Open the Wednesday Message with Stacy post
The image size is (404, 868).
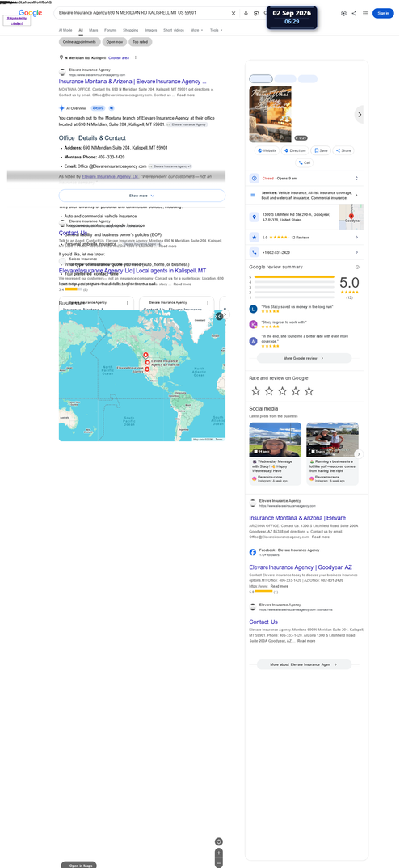click(275, 454)
